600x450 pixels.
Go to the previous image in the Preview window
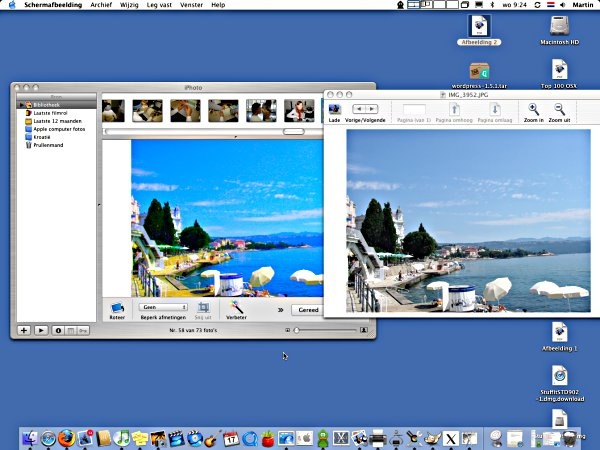pyautogui.click(x=359, y=109)
